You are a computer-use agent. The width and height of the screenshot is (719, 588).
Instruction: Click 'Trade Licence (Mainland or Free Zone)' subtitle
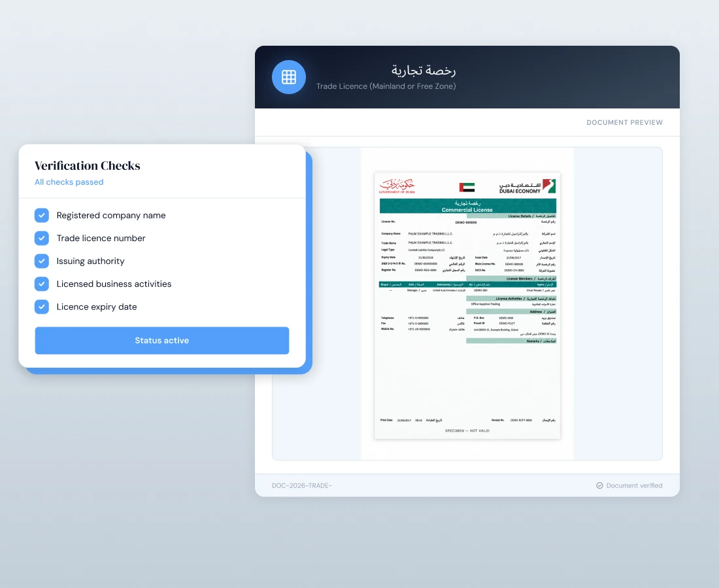click(386, 86)
